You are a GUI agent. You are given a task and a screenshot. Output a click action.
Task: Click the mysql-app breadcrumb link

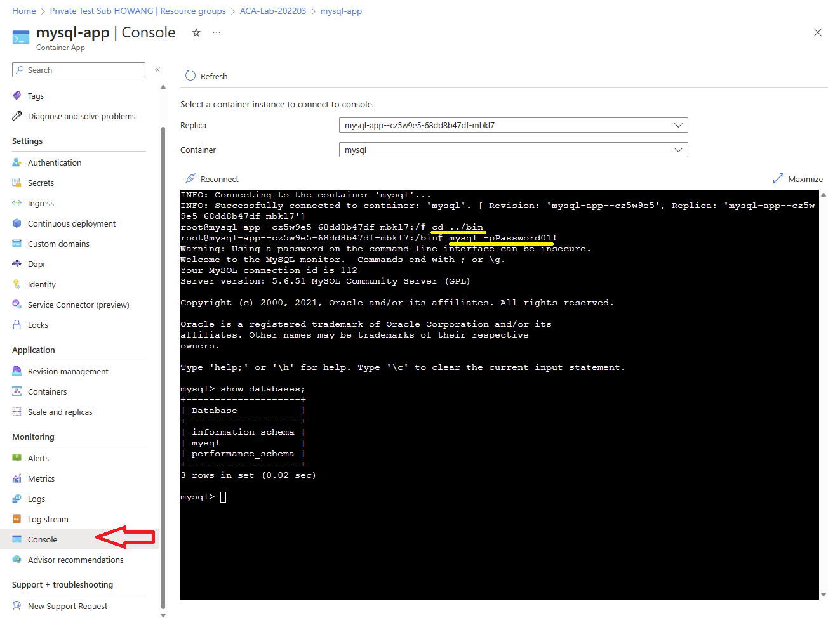point(341,11)
